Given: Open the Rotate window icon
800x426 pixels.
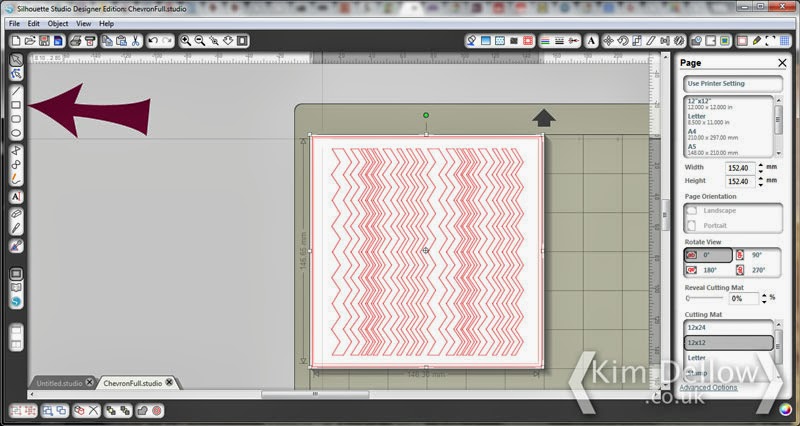Looking at the screenshot, I should [623, 41].
